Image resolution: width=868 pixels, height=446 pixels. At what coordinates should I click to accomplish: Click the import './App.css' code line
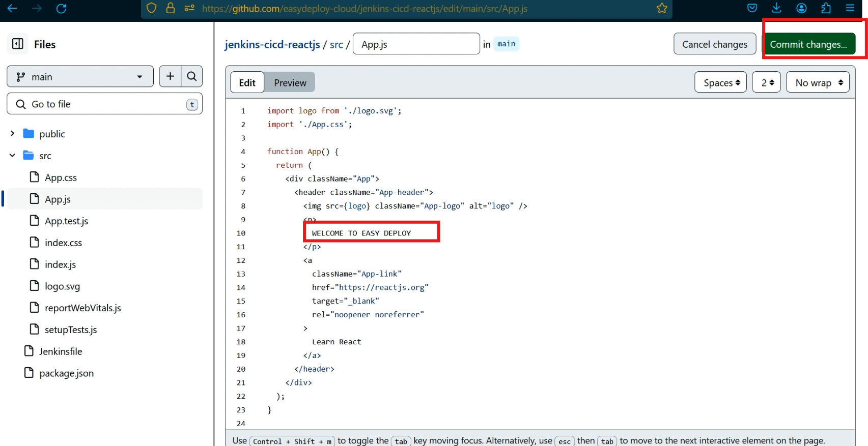click(x=310, y=124)
